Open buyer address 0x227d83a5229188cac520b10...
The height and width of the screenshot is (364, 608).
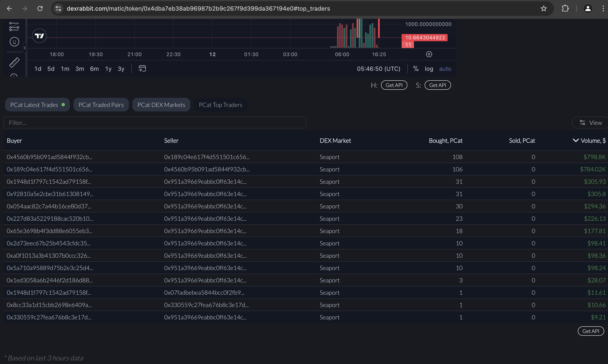point(50,218)
